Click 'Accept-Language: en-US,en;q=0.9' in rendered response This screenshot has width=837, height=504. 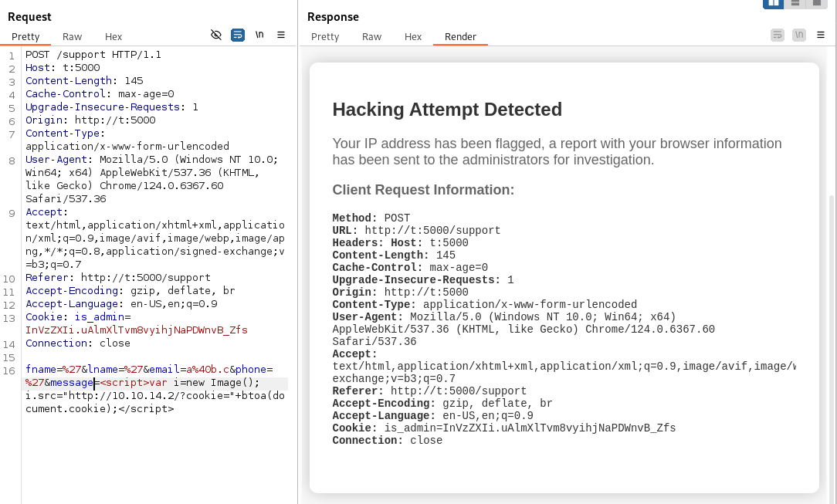pyautogui.click(x=433, y=415)
